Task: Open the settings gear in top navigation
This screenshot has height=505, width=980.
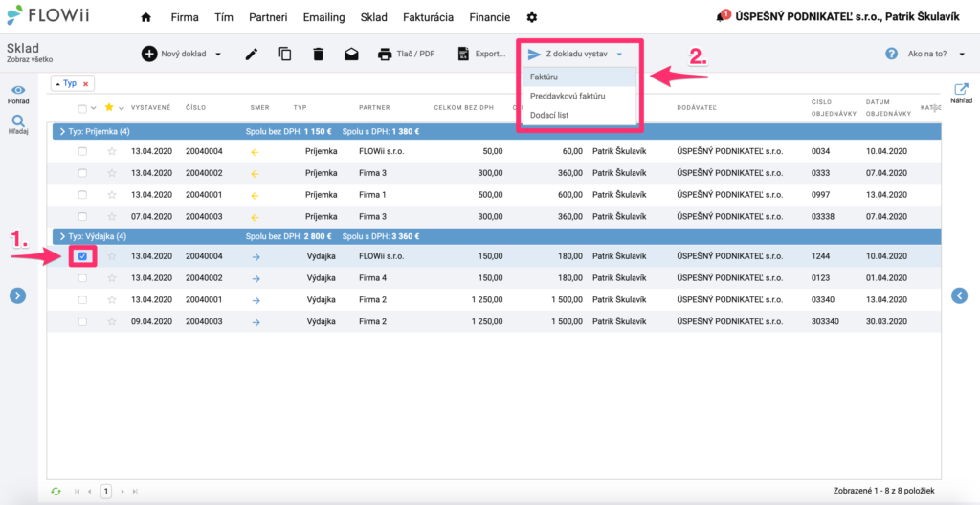Action: pyautogui.click(x=532, y=17)
